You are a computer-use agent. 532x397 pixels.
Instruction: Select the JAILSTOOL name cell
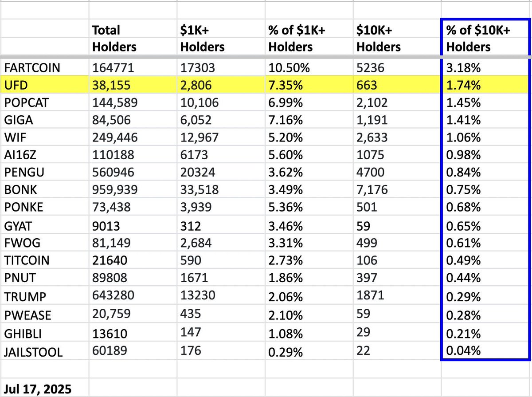tap(44, 352)
